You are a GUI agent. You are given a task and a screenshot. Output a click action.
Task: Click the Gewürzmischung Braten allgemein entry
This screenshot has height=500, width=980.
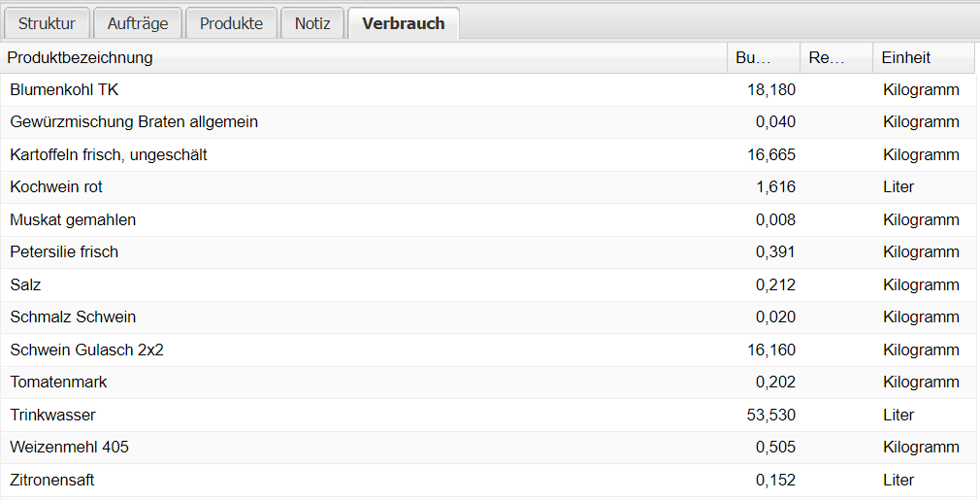click(x=134, y=122)
